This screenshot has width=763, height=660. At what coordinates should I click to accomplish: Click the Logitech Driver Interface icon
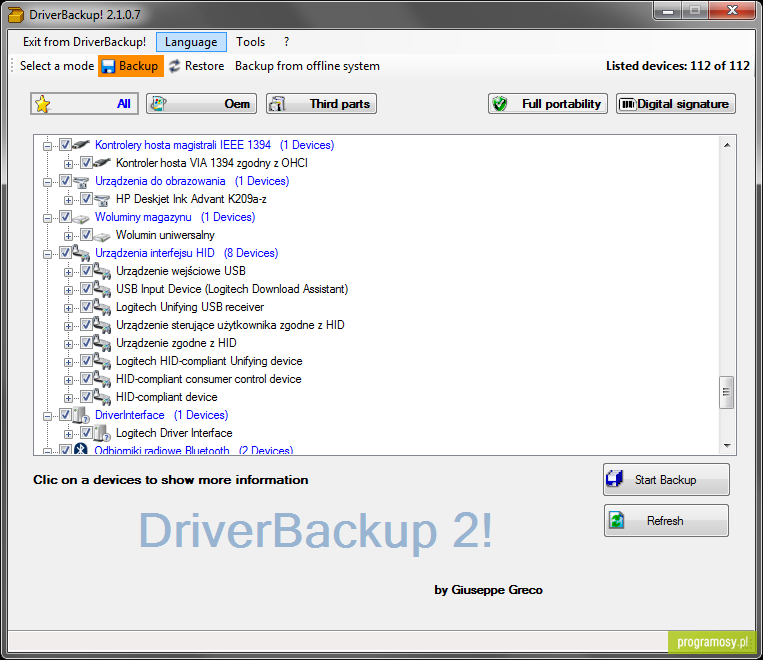click(x=102, y=433)
